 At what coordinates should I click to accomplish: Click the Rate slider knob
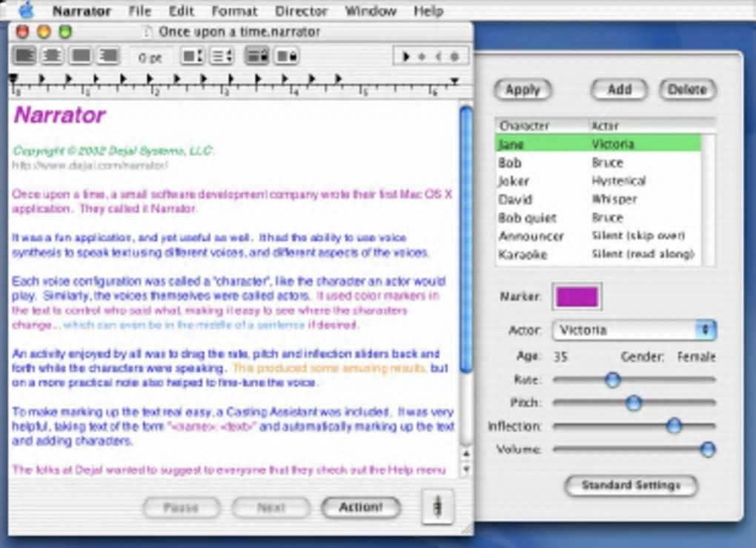pos(612,380)
